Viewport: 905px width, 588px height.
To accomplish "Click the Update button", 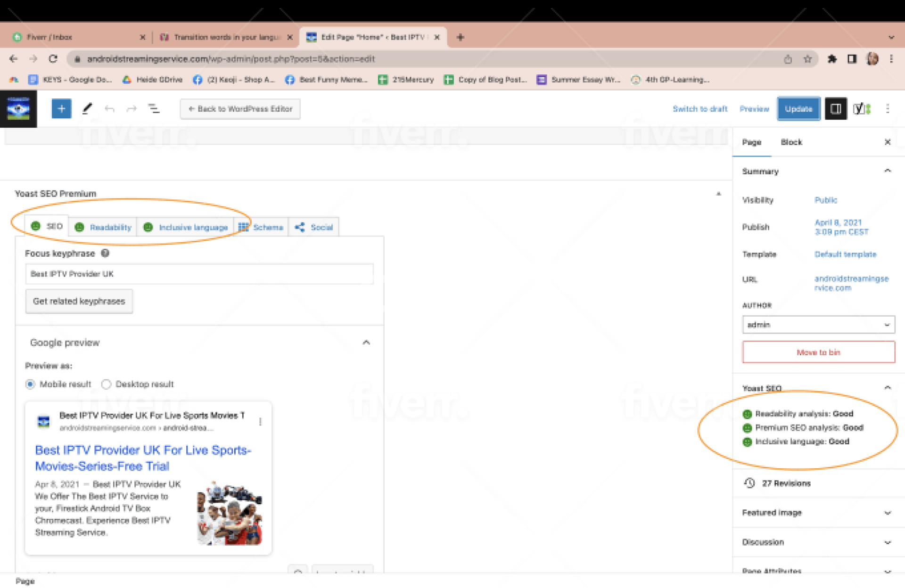I will coord(798,109).
